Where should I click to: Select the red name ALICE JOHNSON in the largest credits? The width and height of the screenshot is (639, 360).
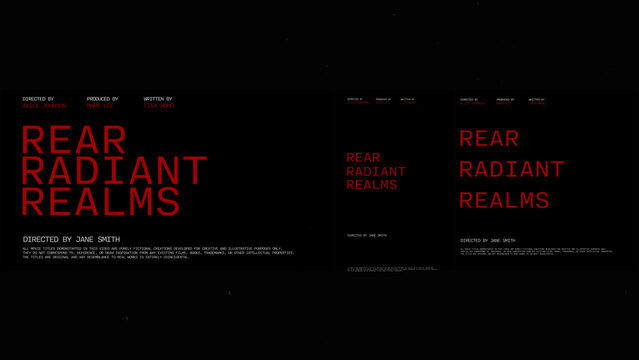click(44, 106)
